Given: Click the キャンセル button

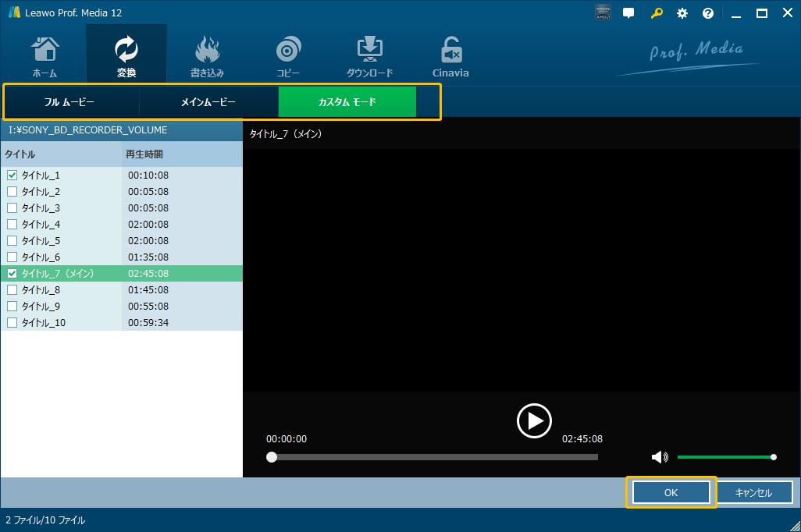Looking at the screenshot, I should pyautogui.click(x=753, y=493).
